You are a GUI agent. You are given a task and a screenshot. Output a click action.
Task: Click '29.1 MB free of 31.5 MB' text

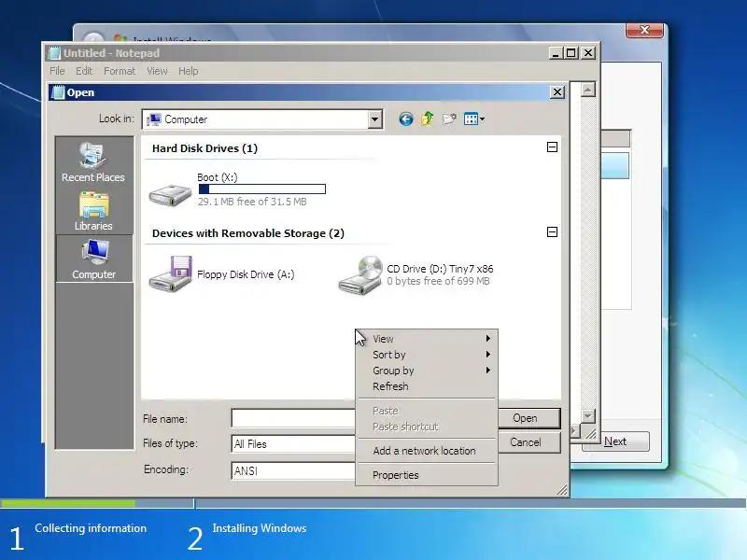[252, 202]
